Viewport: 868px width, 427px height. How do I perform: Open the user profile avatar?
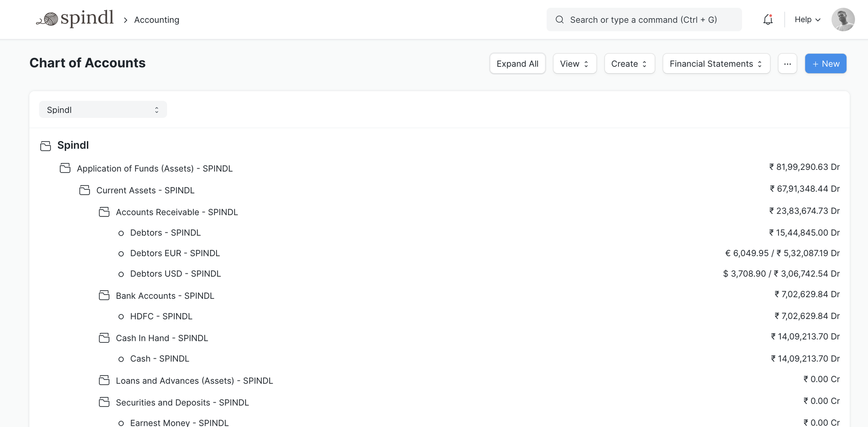[843, 19]
